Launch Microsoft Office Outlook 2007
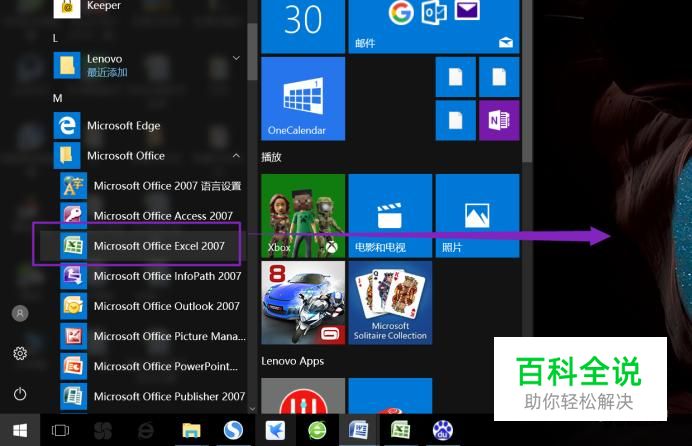The width and height of the screenshot is (692, 446). tap(152, 306)
